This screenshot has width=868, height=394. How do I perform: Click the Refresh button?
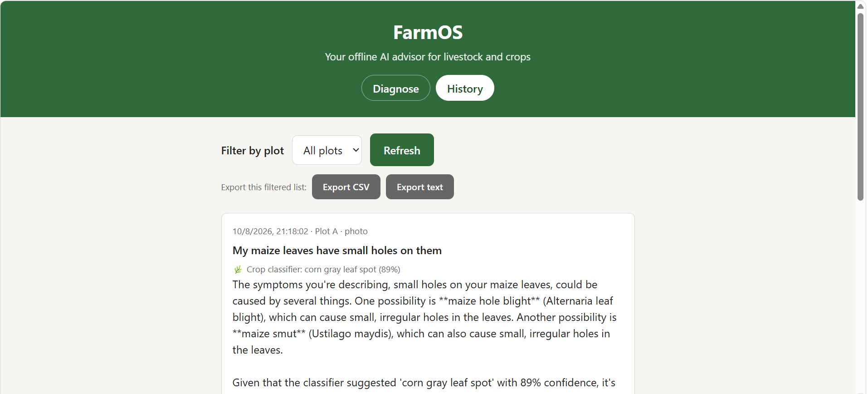(402, 150)
